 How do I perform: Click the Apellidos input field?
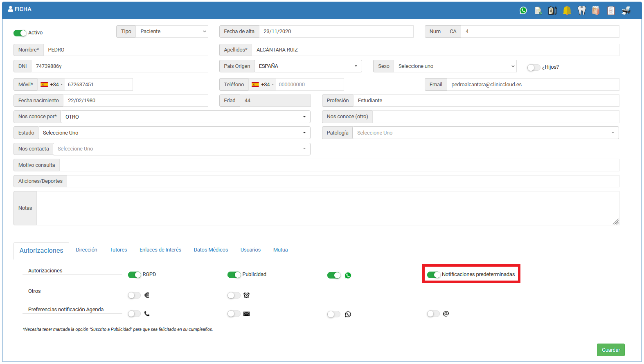point(435,50)
